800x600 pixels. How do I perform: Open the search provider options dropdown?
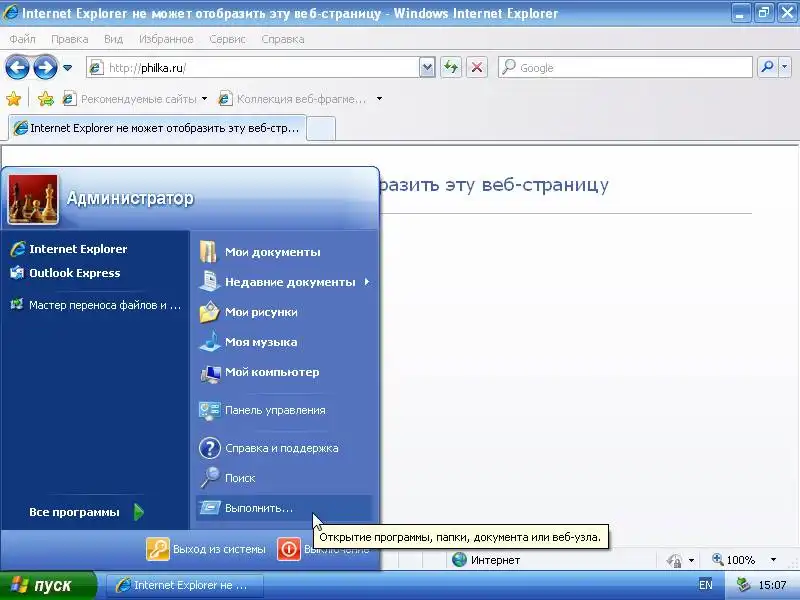click(x=785, y=67)
